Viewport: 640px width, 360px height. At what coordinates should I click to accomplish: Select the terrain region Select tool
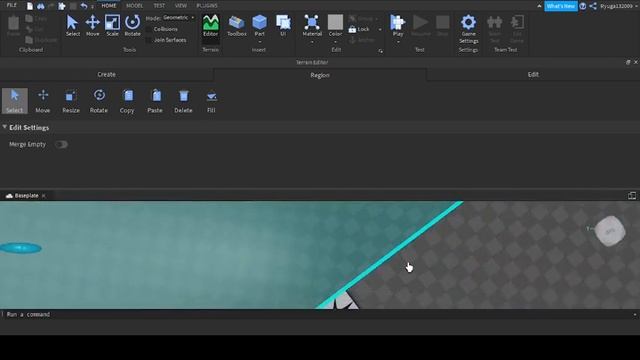pos(15,101)
